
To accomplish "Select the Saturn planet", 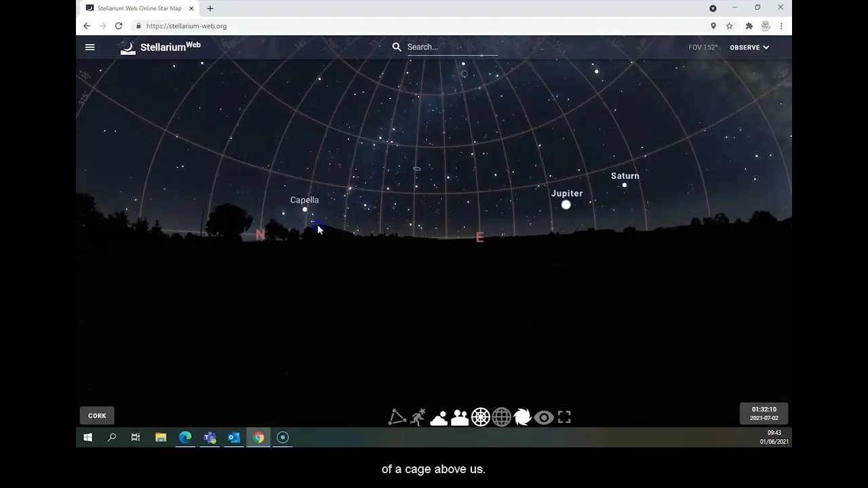I will point(625,185).
